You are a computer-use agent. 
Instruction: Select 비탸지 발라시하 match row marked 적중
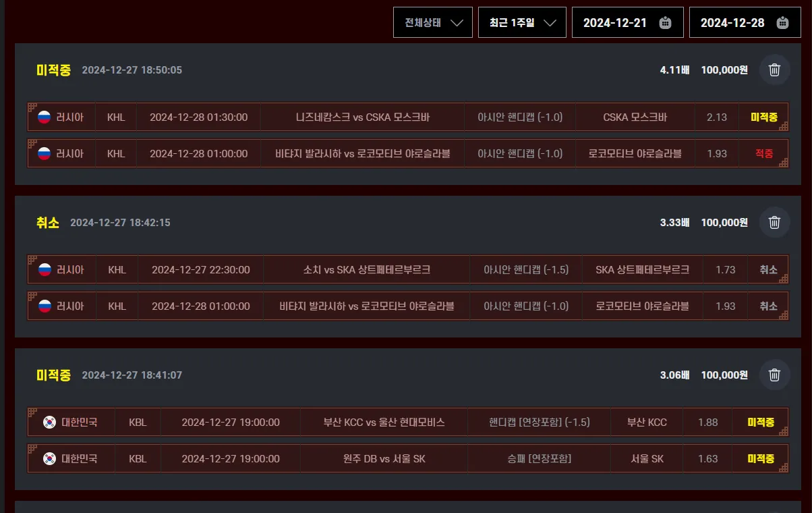click(x=408, y=153)
